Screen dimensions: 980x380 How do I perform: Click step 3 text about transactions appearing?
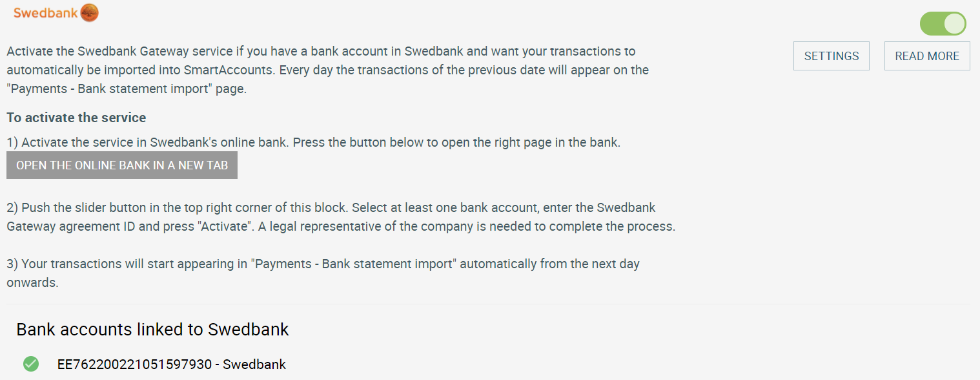(323, 273)
